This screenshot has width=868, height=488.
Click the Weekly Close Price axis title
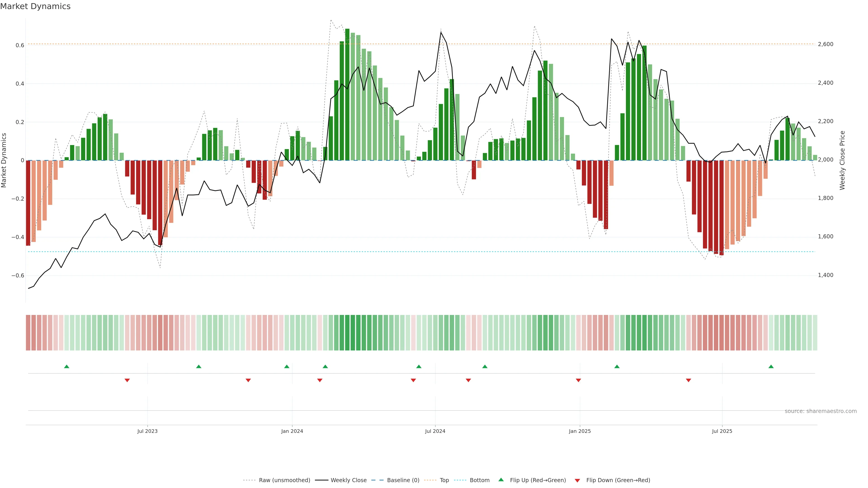(x=842, y=160)
